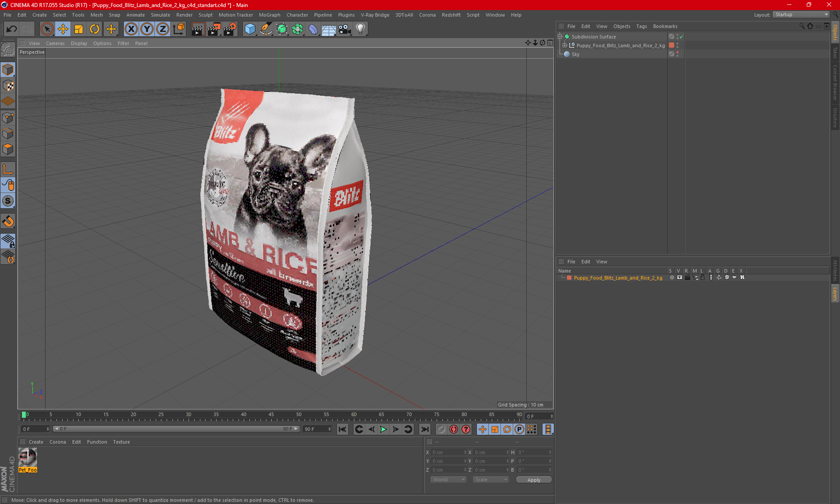Click the layer color swatch for Puppy_Food layer
840x504 pixels.
pyautogui.click(x=569, y=278)
